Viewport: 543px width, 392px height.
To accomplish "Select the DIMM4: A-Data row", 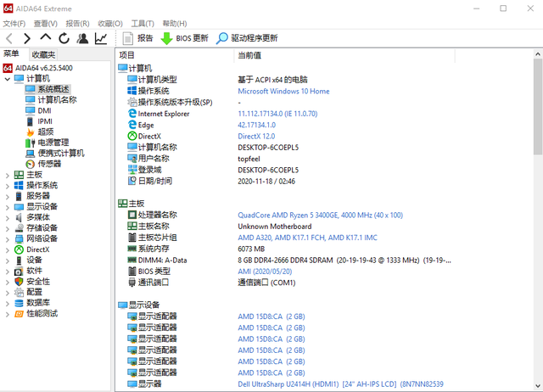I will [x=289, y=260].
